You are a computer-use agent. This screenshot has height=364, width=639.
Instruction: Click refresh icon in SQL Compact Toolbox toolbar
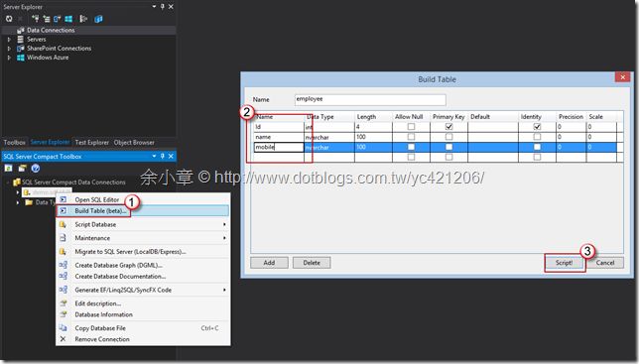(x=9, y=168)
